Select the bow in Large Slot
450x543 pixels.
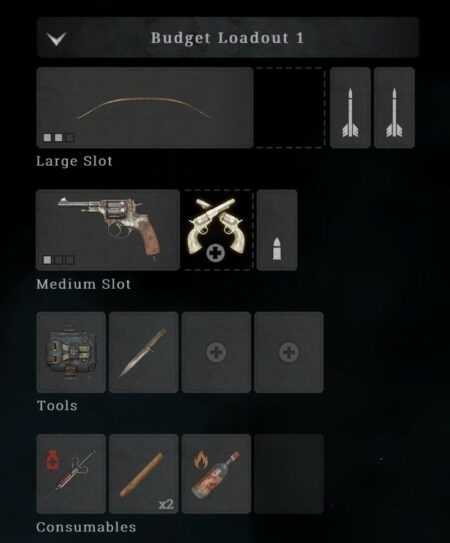pos(145,108)
